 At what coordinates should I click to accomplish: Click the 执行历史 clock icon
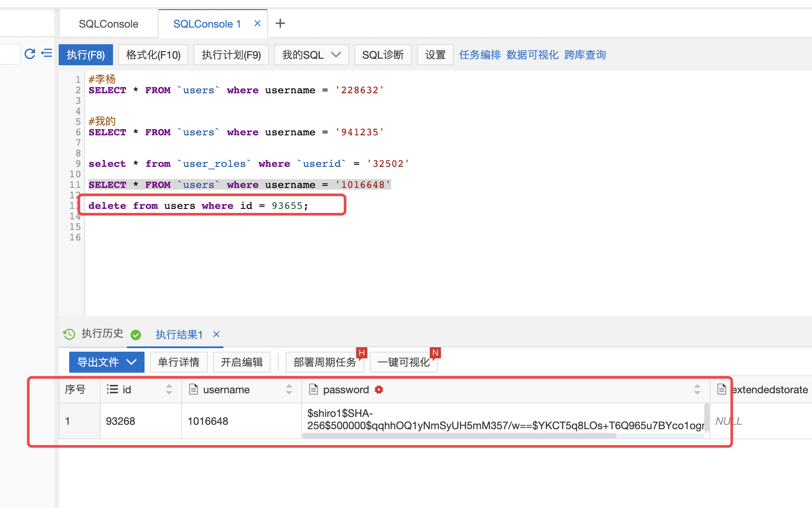(x=69, y=334)
